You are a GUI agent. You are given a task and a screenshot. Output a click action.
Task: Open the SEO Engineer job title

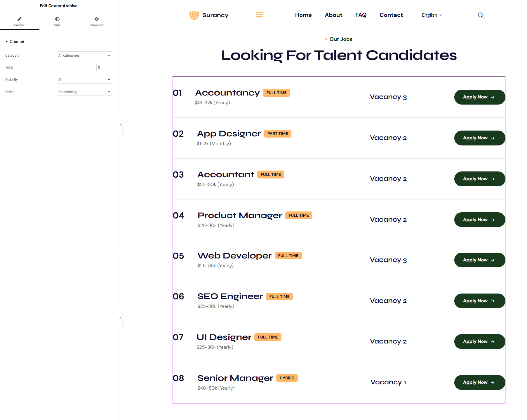point(230,296)
